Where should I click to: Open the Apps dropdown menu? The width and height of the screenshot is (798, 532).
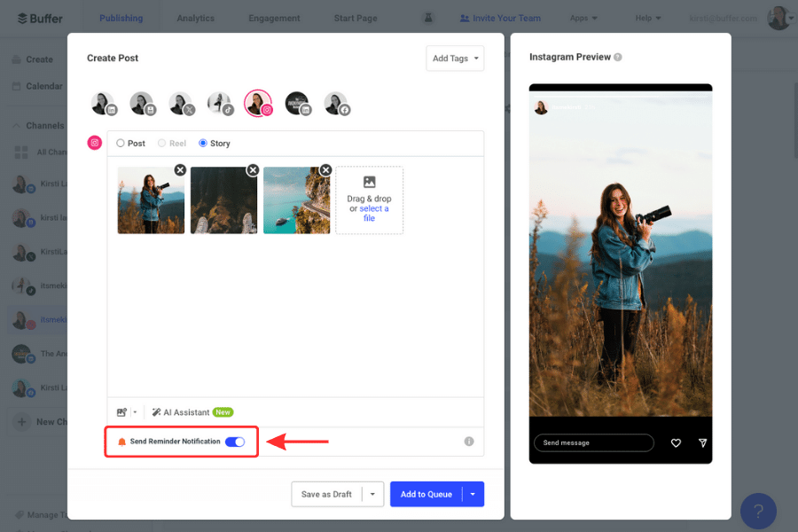pyautogui.click(x=583, y=18)
